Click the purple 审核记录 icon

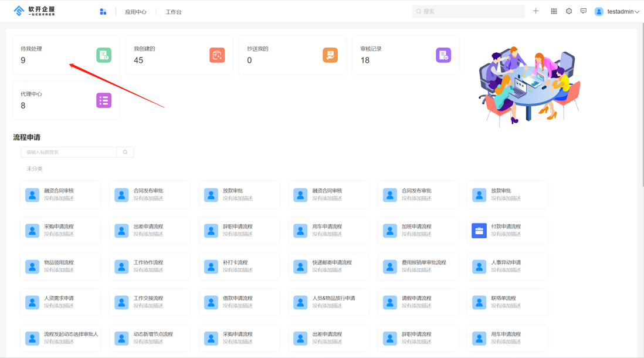443,55
